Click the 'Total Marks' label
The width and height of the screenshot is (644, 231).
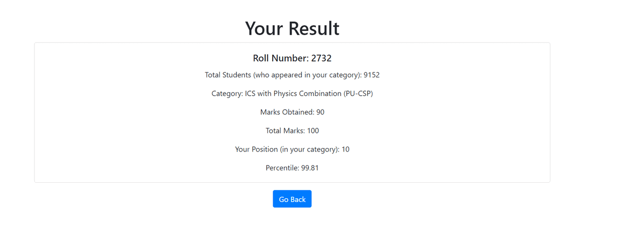285,131
